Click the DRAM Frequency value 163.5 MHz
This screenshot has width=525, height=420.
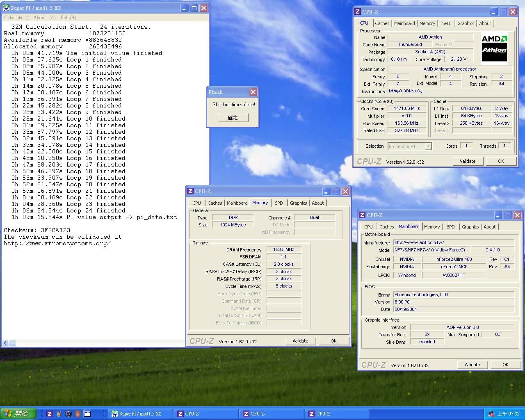(x=284, y=250)
